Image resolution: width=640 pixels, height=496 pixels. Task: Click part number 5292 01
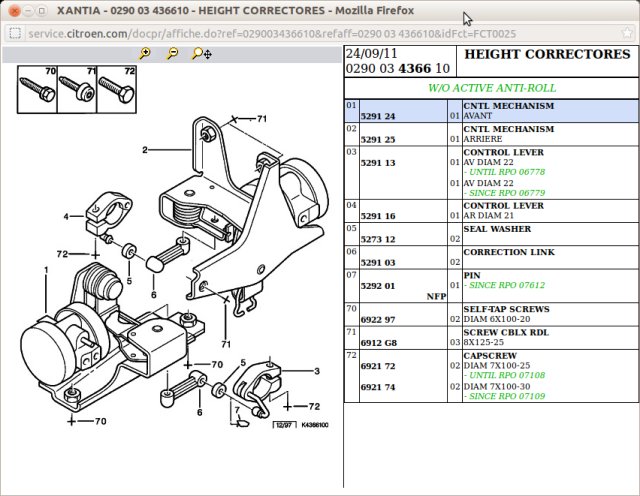378,286
